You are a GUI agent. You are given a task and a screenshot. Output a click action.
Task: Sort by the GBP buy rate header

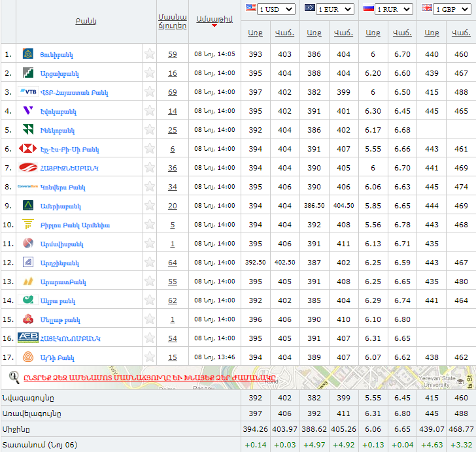432,33
